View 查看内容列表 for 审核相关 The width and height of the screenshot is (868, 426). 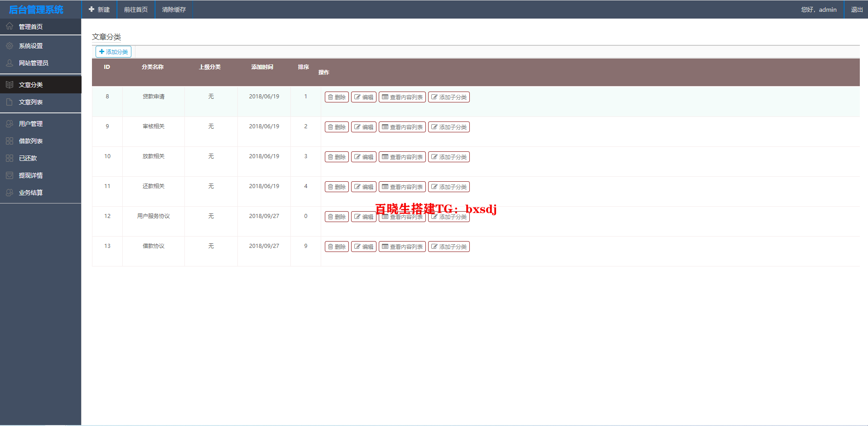[x=402, y=127]
